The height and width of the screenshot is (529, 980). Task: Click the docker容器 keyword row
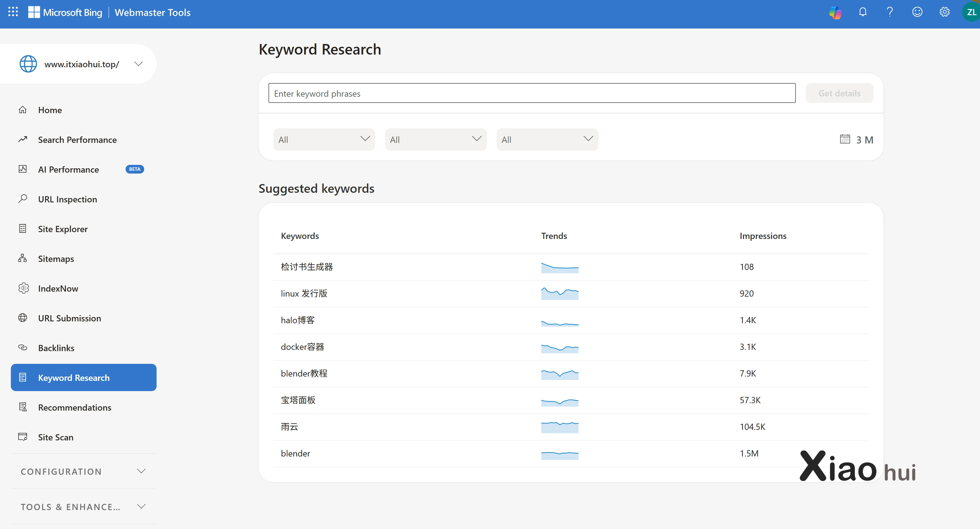(x=302, y=347)
